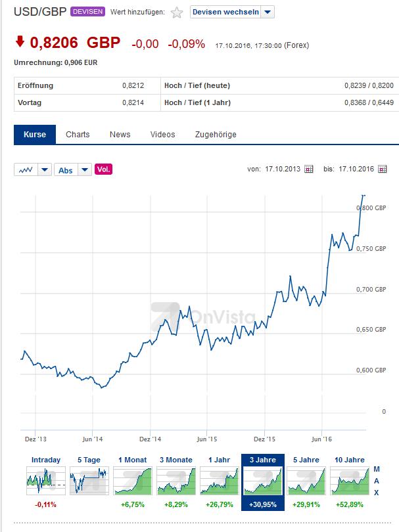Toggle the Vol. volume display button
The width and height of the screenshot is (399, 532).
click(x=104, y=169)
